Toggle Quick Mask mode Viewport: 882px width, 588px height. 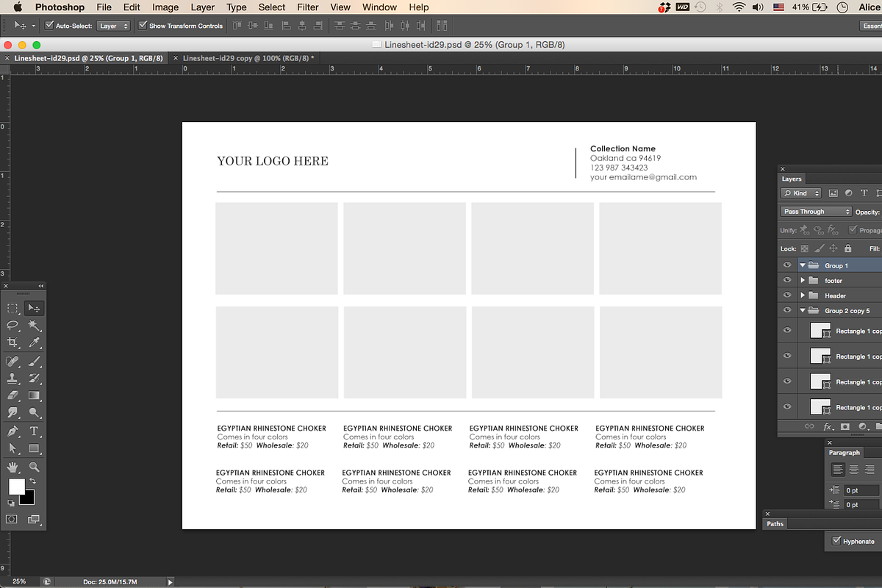tap(12, 519)
